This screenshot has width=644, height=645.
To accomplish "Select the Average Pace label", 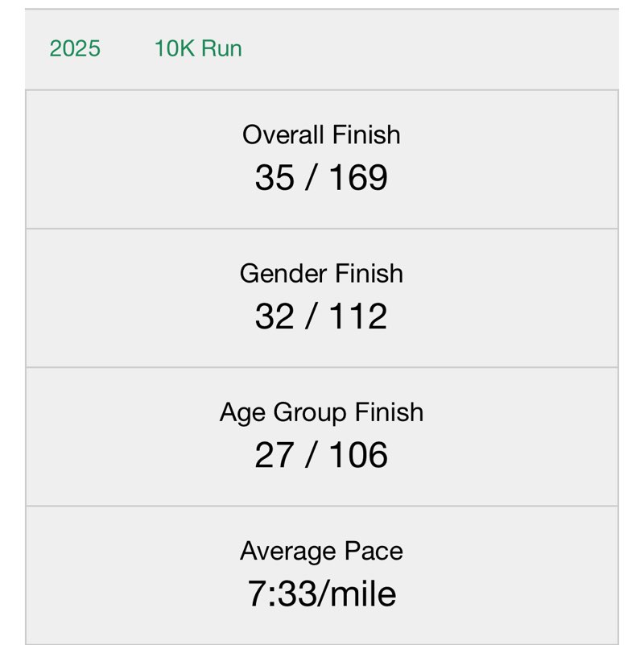I will point(321,552).
